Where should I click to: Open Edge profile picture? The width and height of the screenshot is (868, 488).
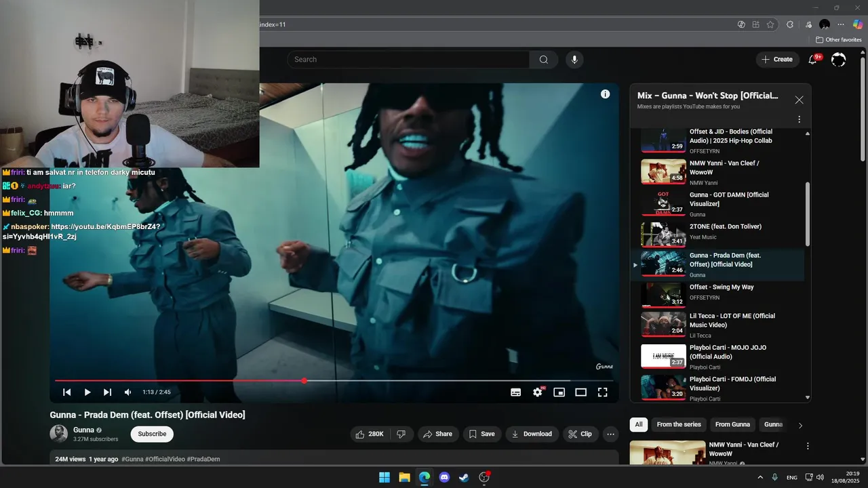click(825, 24)
